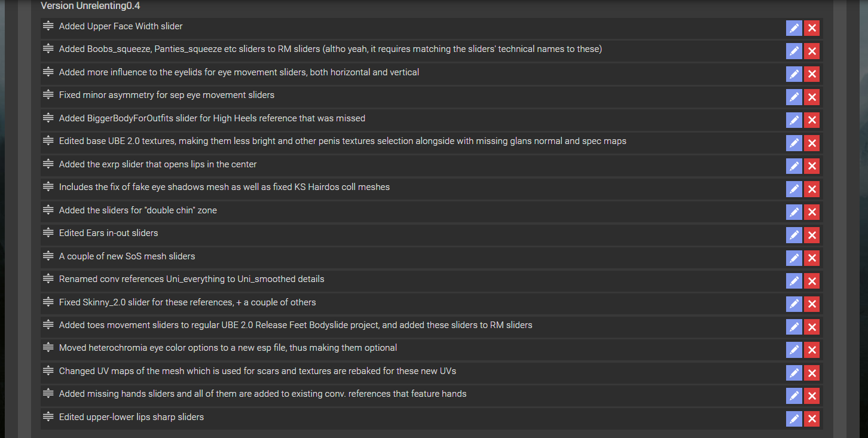Delete the 'exrp slider that opens lips' entry
The width and height of the screenshot is (868, 438).
click(811, 166)
